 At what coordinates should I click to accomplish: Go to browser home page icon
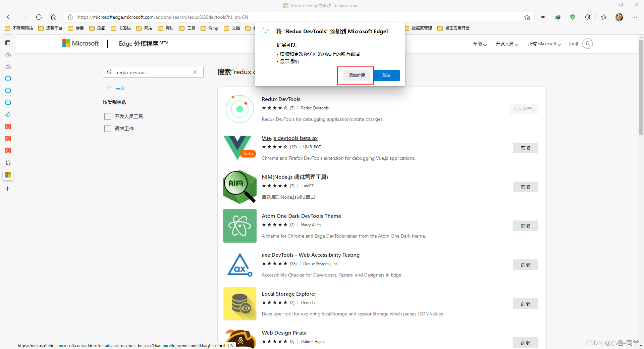pos(54,17)
